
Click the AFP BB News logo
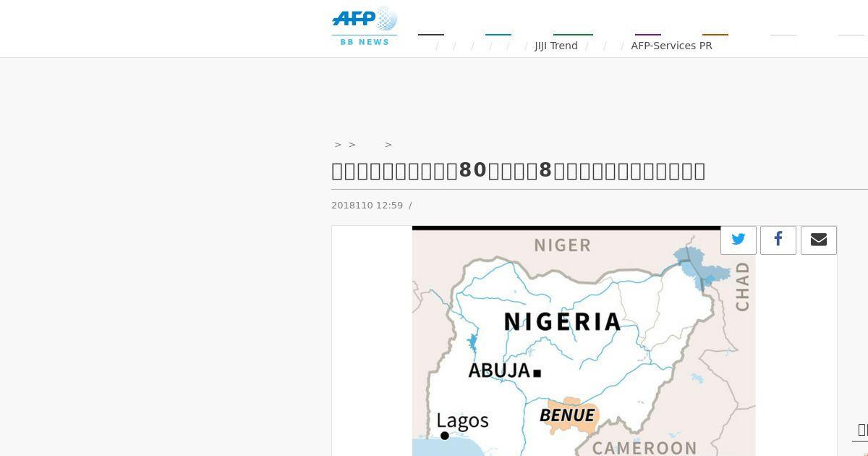pos(365,26)
